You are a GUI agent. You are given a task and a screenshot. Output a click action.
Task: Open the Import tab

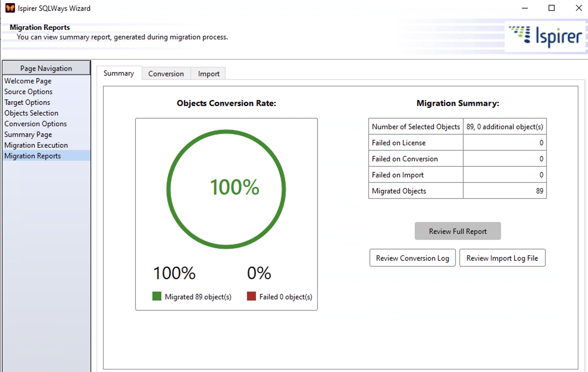coord(208,74)
